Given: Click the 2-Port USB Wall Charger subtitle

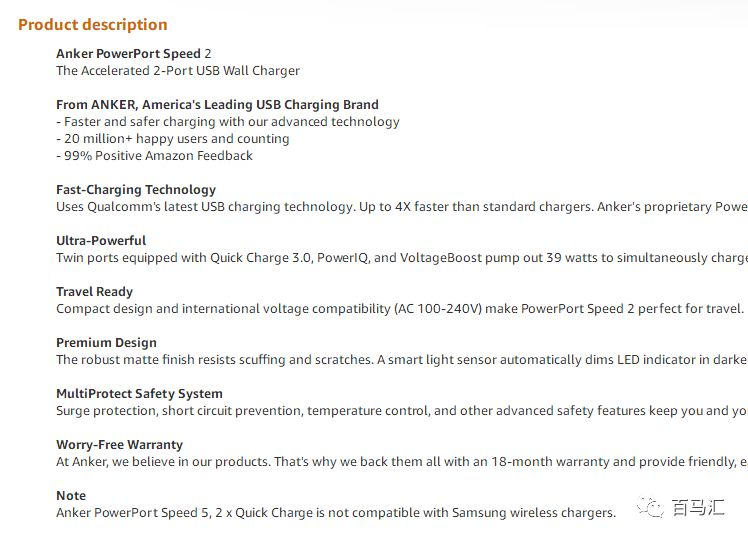Looking at the screenshot, I should (x=178, y=71).
